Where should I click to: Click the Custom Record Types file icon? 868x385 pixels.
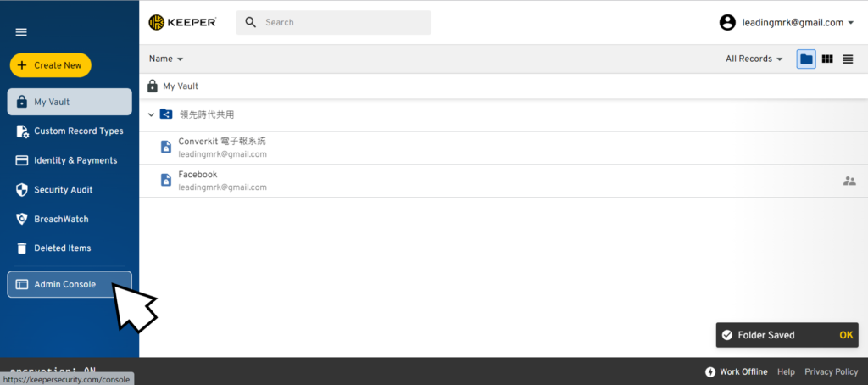pos(22,131)
